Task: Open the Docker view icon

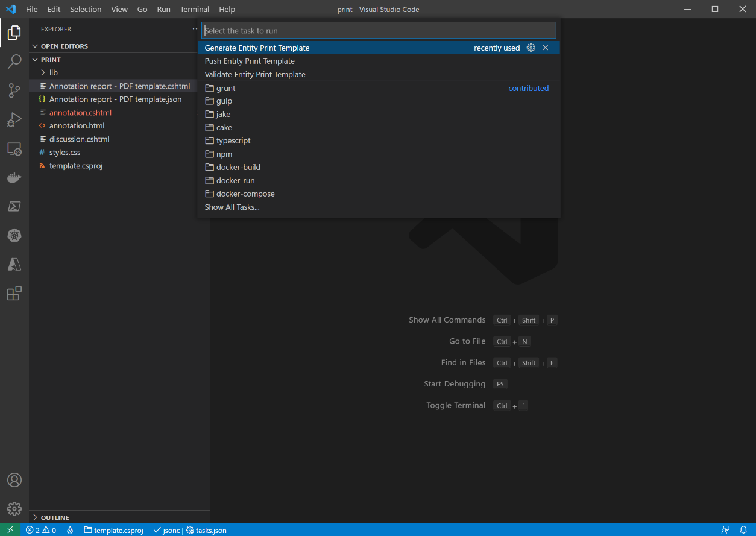Action: (14, 177)
